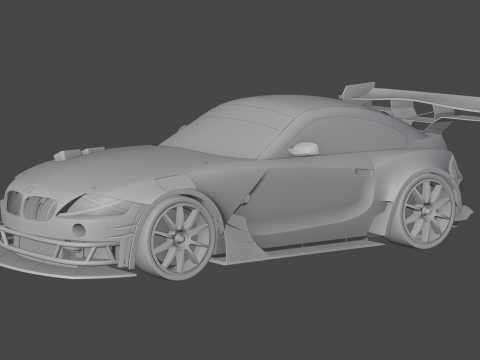Select the kidney grille at the front
This screenshot has width=480, height=360.
point(32,206)
